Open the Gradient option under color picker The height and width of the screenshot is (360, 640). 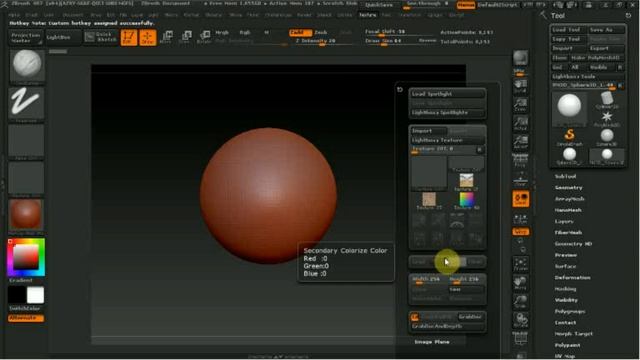pyautogui.click(x=21, y=280)
